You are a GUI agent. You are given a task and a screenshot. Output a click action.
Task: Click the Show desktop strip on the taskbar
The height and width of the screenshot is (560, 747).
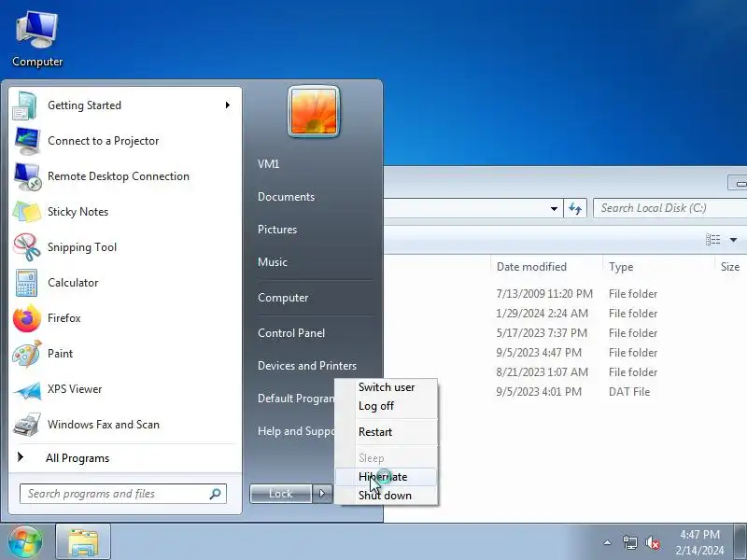[741, 542]
